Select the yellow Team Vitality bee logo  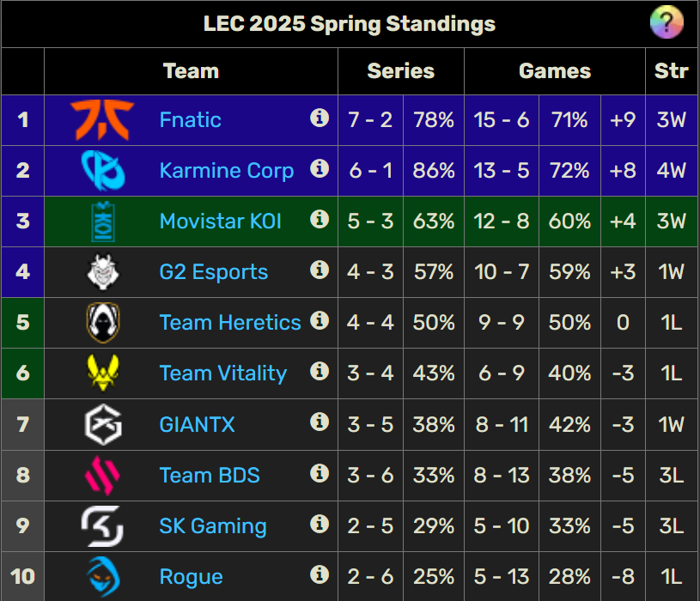[103, 373]
